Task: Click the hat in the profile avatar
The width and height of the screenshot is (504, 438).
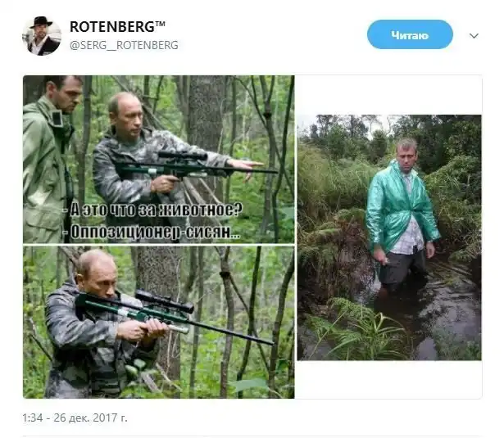Action: (41, 24)
